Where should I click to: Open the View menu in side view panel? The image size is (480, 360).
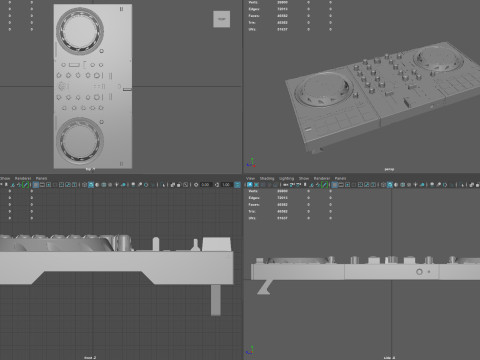tap(250, 178)
